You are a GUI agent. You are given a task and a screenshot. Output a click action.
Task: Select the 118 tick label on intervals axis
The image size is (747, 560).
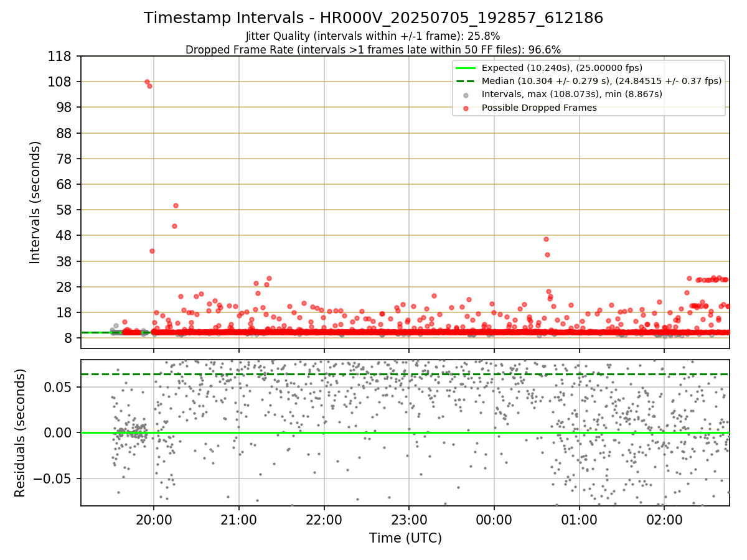point(60,56)
